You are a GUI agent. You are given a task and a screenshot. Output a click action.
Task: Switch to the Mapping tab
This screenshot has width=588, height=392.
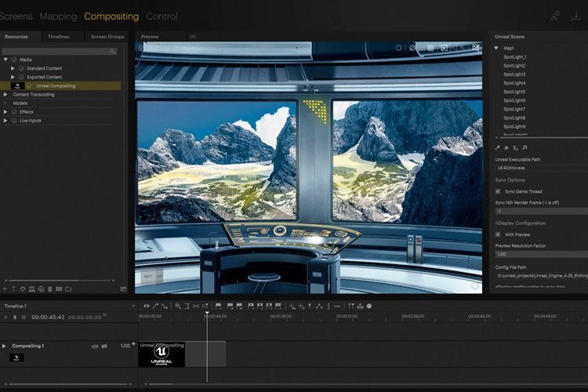[x=58, y=16]
